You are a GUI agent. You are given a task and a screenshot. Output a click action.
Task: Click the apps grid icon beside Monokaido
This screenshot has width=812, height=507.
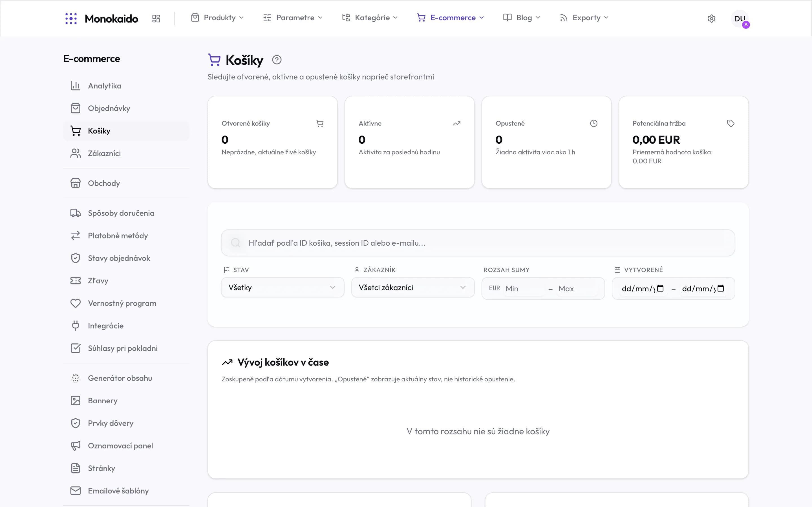pos(156,18)
